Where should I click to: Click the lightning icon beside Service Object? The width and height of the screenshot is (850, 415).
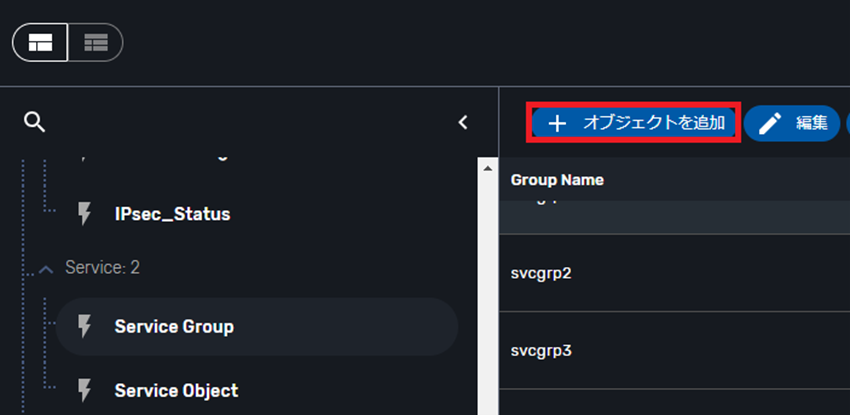[x=85, y=390]
